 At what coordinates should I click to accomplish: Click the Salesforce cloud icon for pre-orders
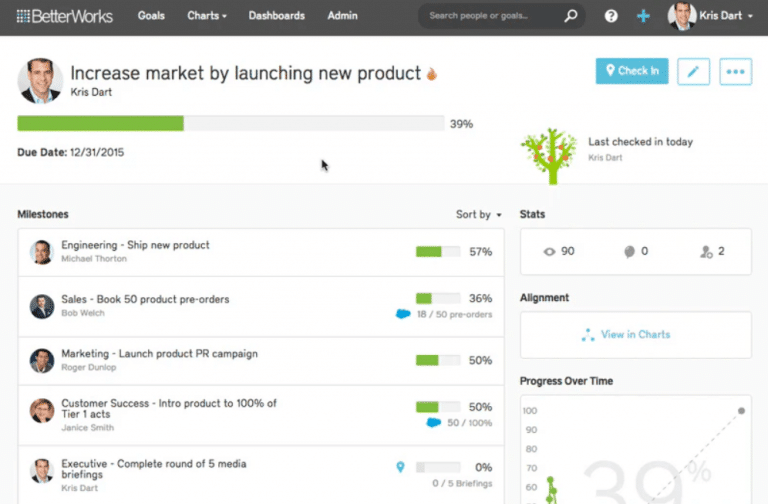click(403, 314)
